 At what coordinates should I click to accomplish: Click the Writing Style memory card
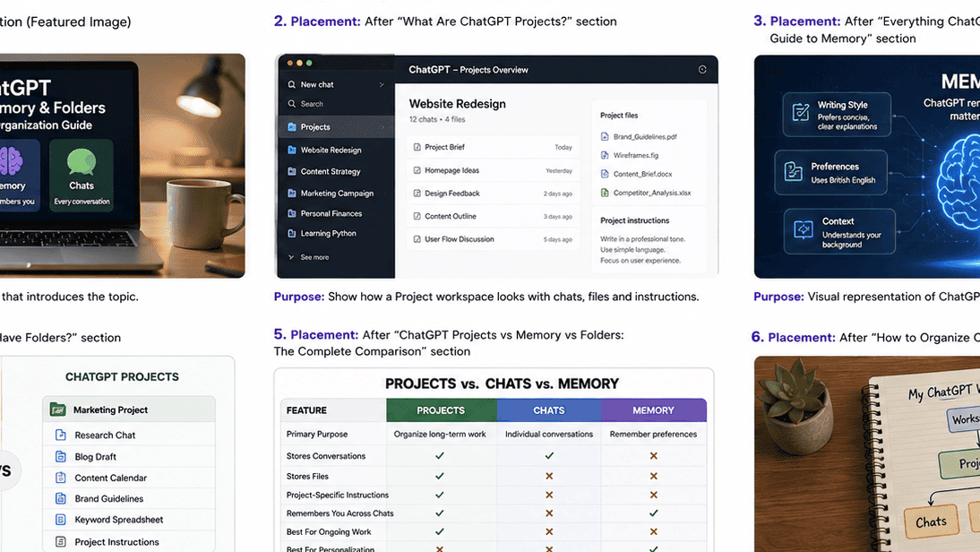837,115
